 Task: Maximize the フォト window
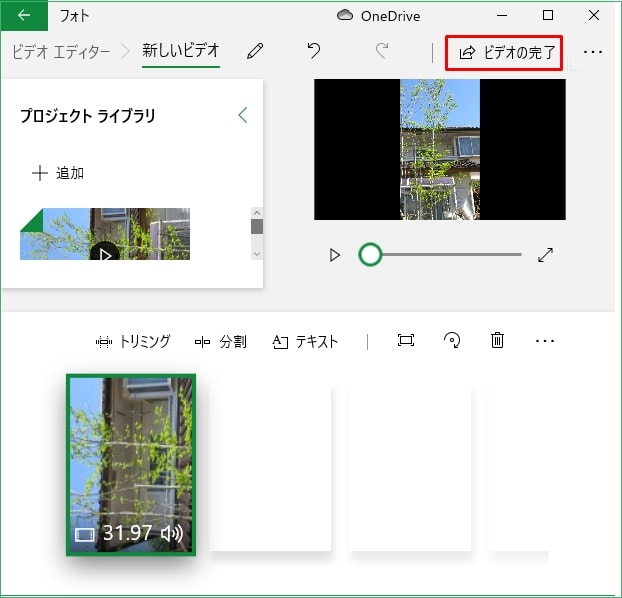click(548, 15)
